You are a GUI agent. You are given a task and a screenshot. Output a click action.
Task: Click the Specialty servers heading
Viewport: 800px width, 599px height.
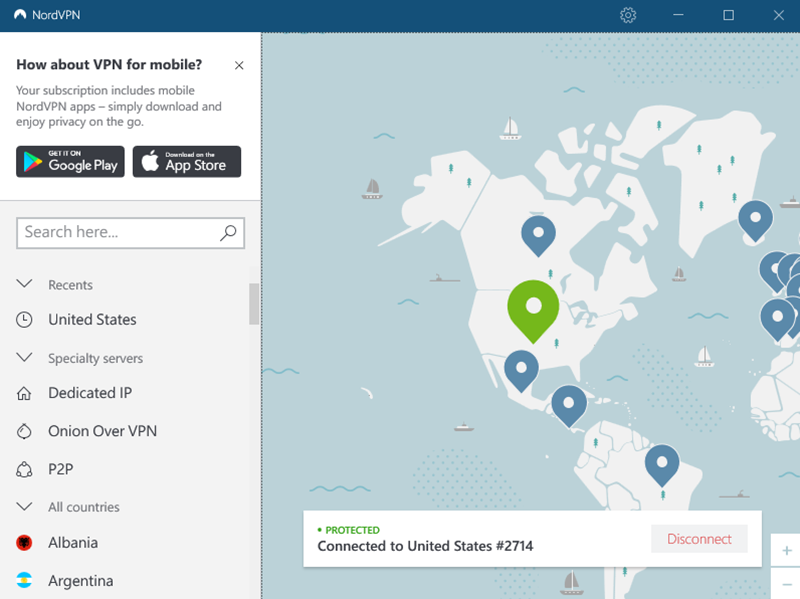[95, 358]
